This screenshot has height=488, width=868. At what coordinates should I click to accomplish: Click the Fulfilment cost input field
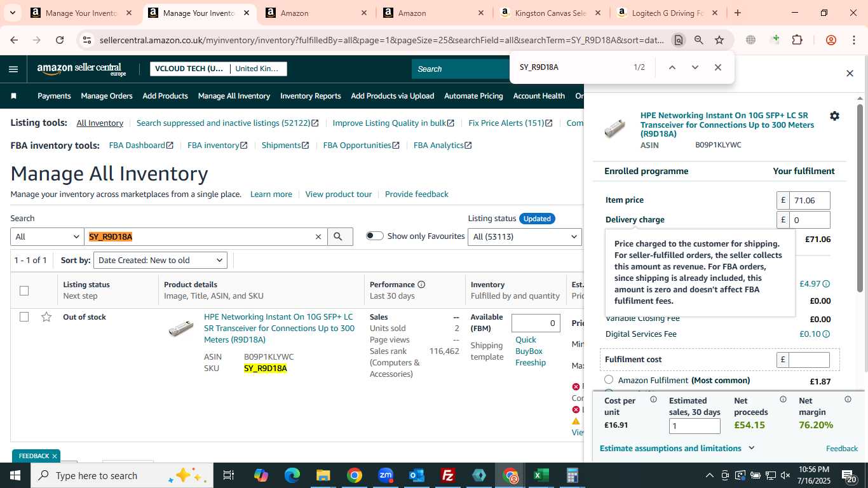[x=809, y=360]
